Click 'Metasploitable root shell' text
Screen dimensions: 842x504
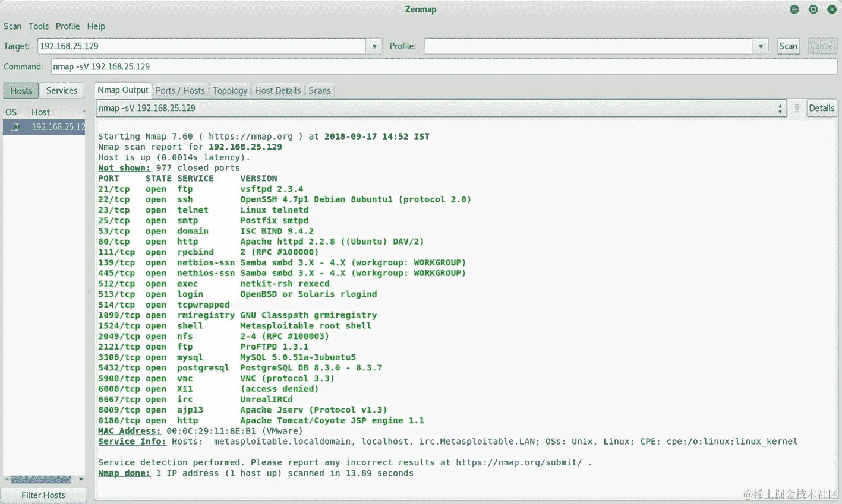coord(305,326)
